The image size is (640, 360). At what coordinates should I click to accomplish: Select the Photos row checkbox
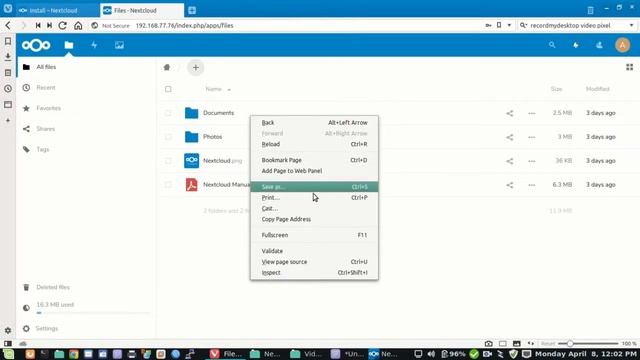point(168,137)
